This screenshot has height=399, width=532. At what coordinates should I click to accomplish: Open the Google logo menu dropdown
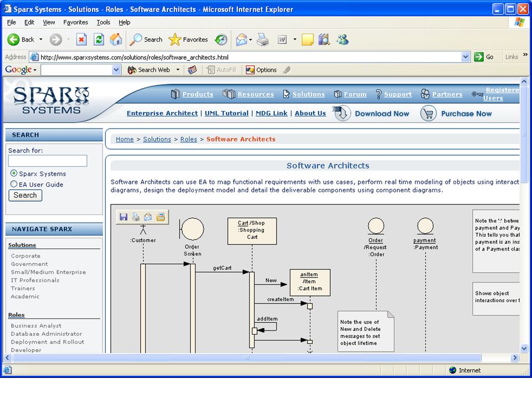pyautogui.click(x=35, y=70)
